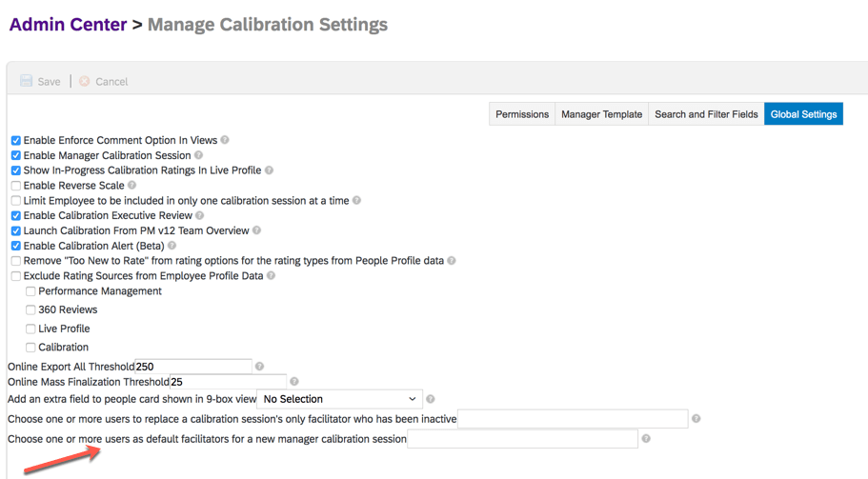This screenshot has width=868, height=479.
Task: Click help icon next to Enable Calibration Alert
Action: pyautogui.click(x=172, y=246)
